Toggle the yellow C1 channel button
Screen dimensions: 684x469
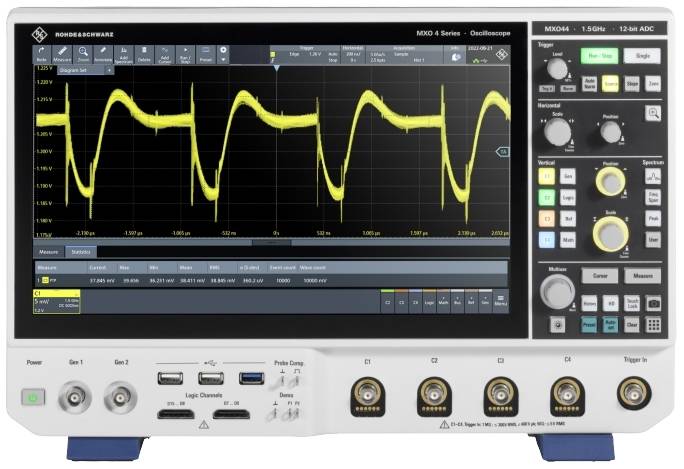[546, 175]
